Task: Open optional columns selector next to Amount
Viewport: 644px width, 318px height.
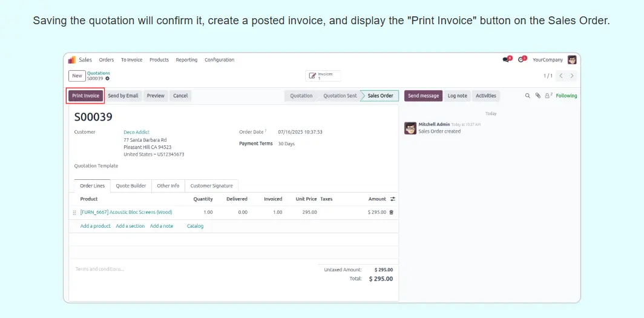Action: 392,199
